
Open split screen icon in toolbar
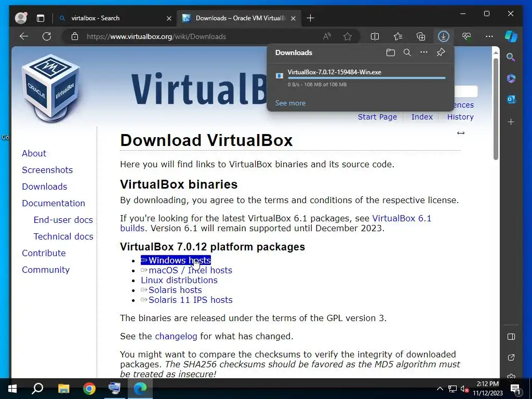tap(375, 36)
